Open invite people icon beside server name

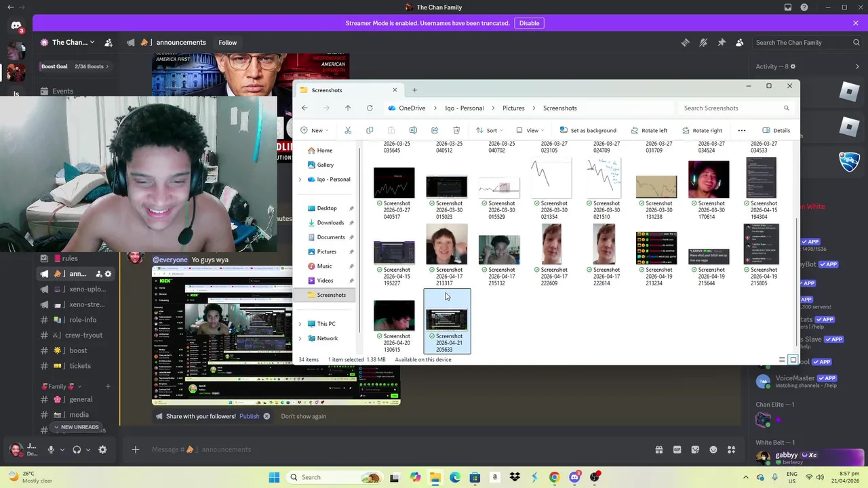[x=108, y=42]
